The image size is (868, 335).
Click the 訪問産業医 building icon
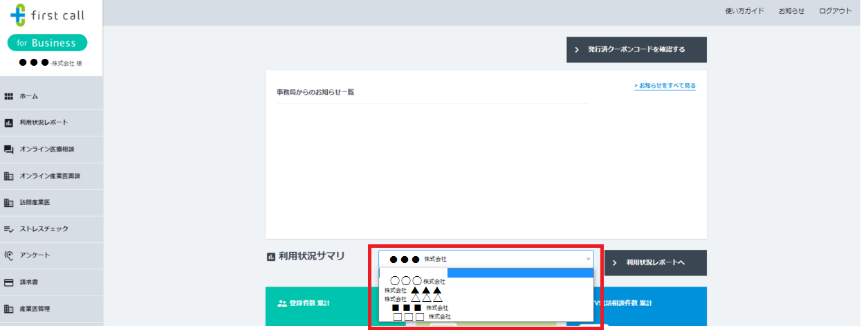tap(9, 203)
